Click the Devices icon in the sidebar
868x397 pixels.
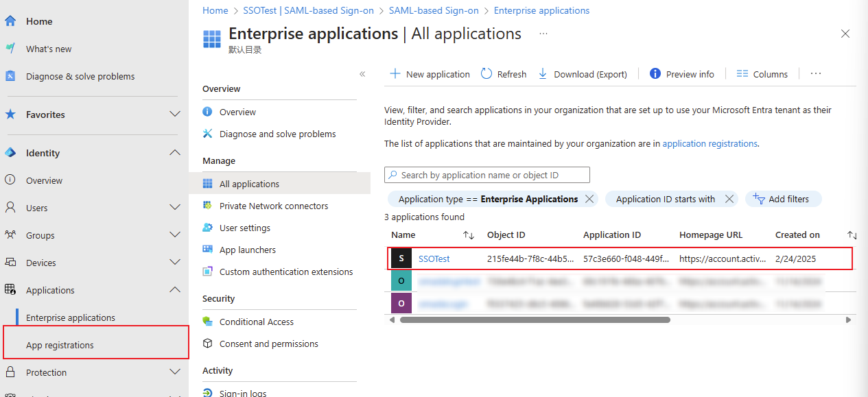pos(10,263)
